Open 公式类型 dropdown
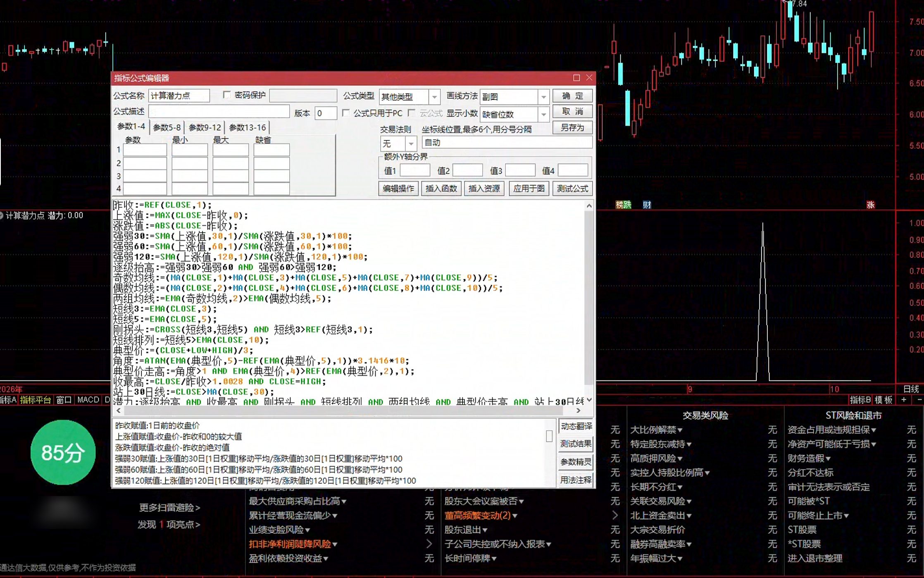Image resolution: width=924 pixels, height=578 pixels. [434, 97]
